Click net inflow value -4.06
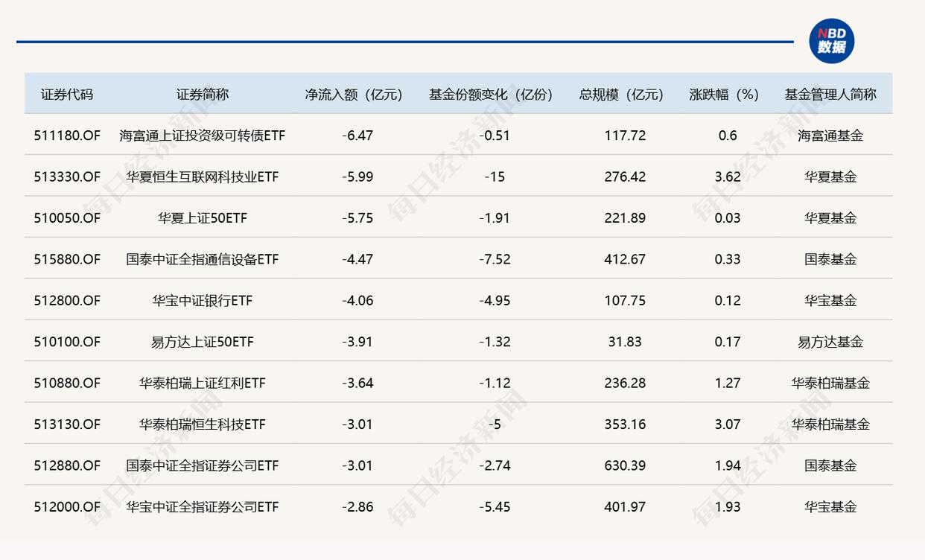 click(x=357, y=301)
